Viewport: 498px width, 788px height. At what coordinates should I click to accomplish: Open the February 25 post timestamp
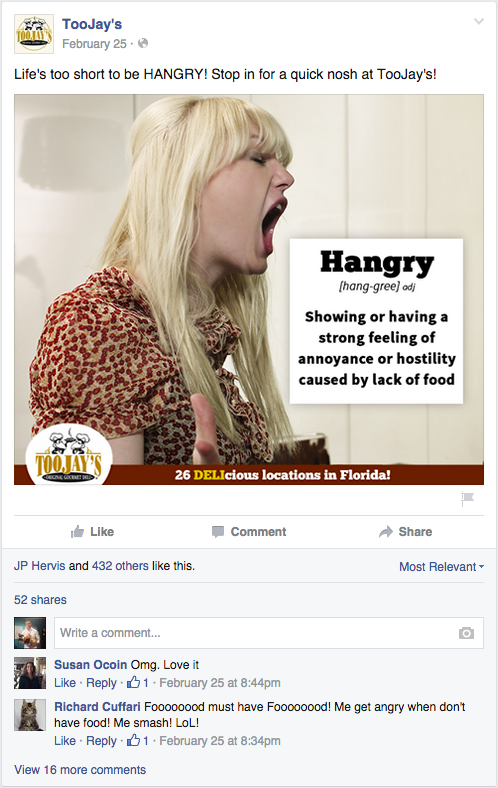pos(94,44)
